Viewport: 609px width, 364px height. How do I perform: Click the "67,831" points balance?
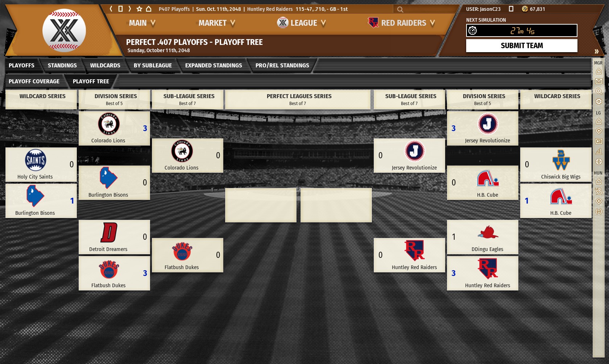[537, 9]
